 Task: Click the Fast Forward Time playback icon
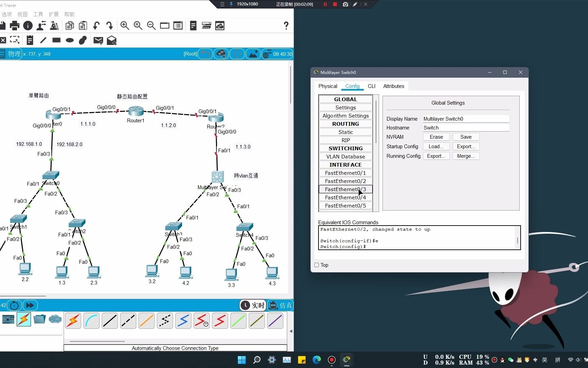(x=30, y=305)
